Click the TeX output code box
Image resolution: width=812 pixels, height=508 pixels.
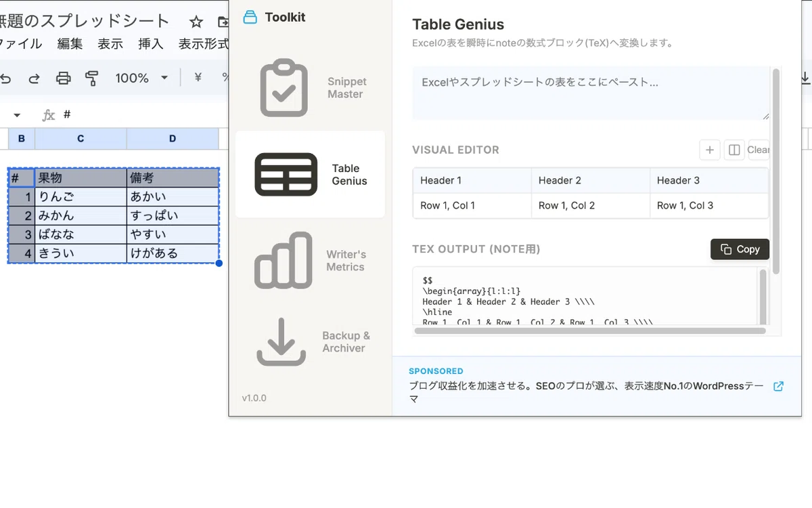586,297
